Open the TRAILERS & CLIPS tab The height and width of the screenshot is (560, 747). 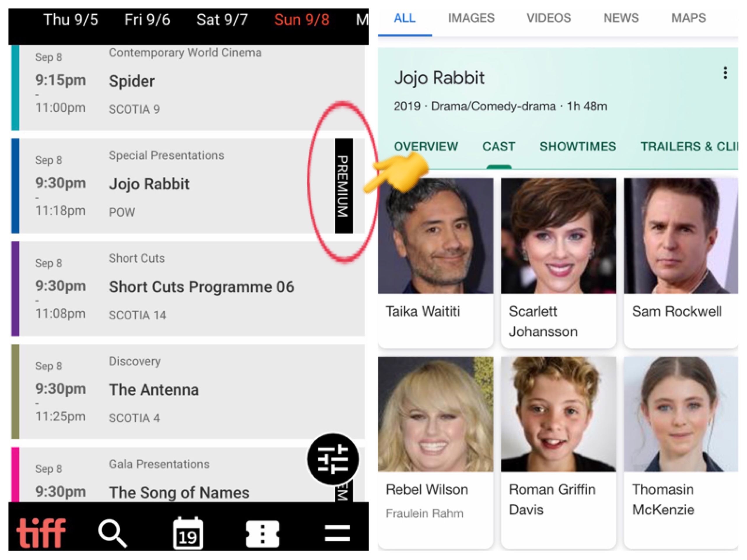689,146
